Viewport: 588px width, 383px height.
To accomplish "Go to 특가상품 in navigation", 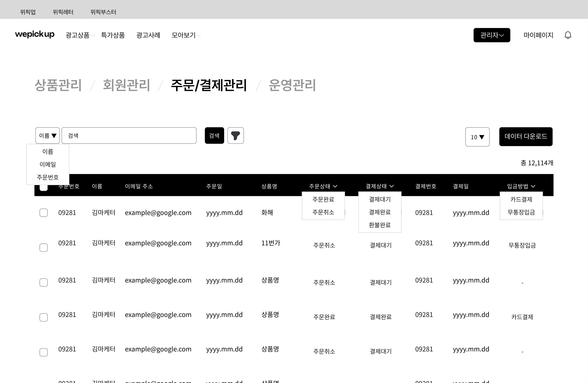I will 113,35.
